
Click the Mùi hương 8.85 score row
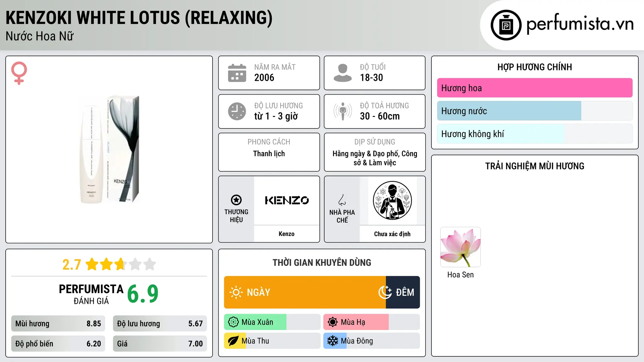click(x=58, y=324)
